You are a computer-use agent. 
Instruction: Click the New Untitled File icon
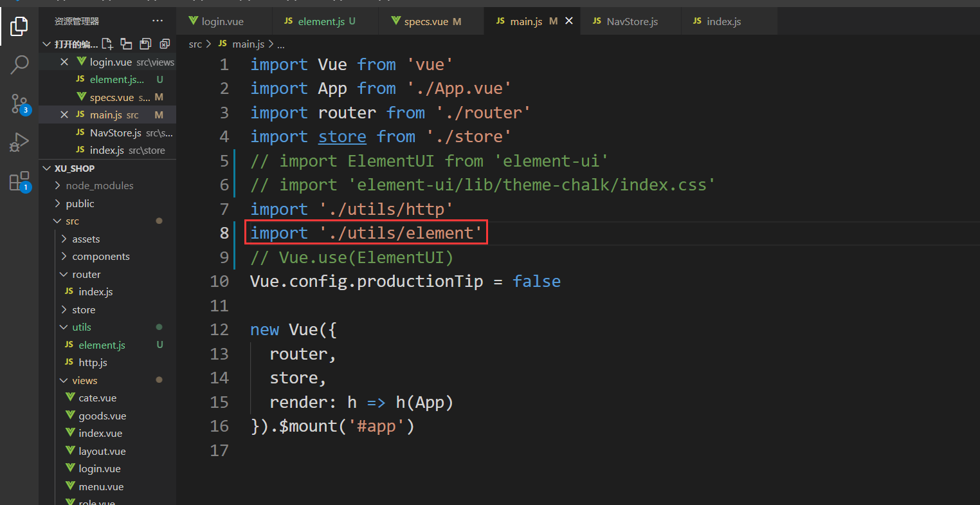pyautogui.click(x=107, y=44)
